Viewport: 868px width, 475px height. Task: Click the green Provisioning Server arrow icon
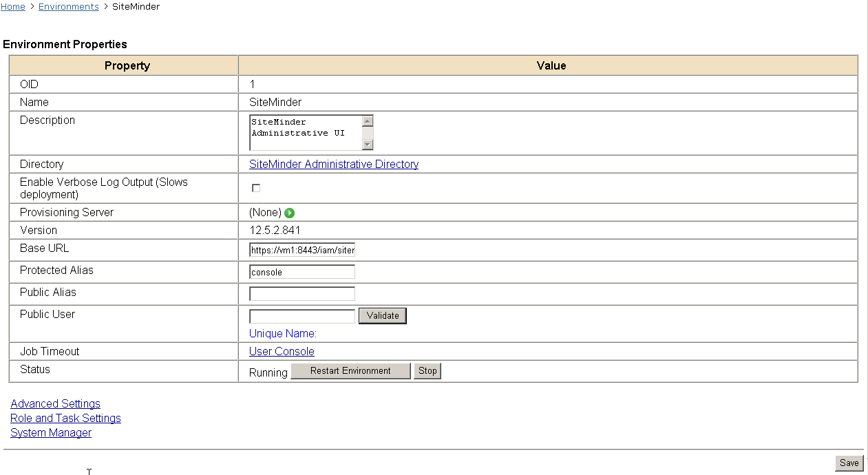(290, 213)
